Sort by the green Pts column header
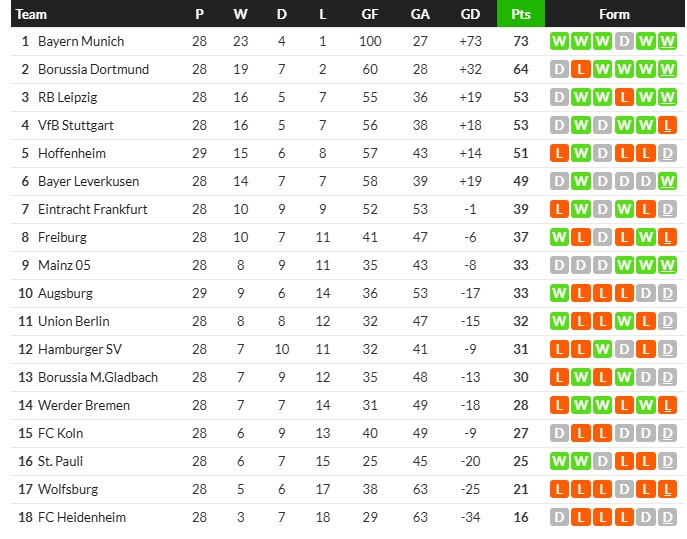The width and height of the screenshot is (687, 539). coord(520,14)
